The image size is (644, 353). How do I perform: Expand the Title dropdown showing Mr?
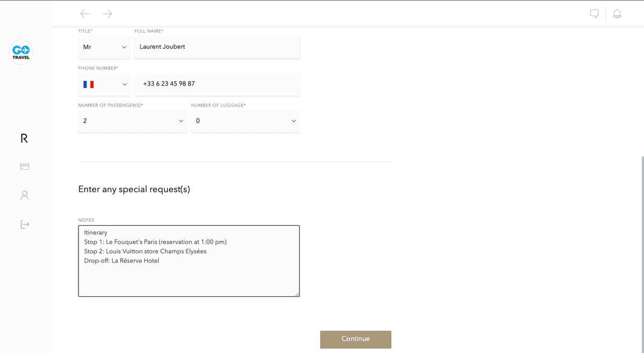pos(104,47)
